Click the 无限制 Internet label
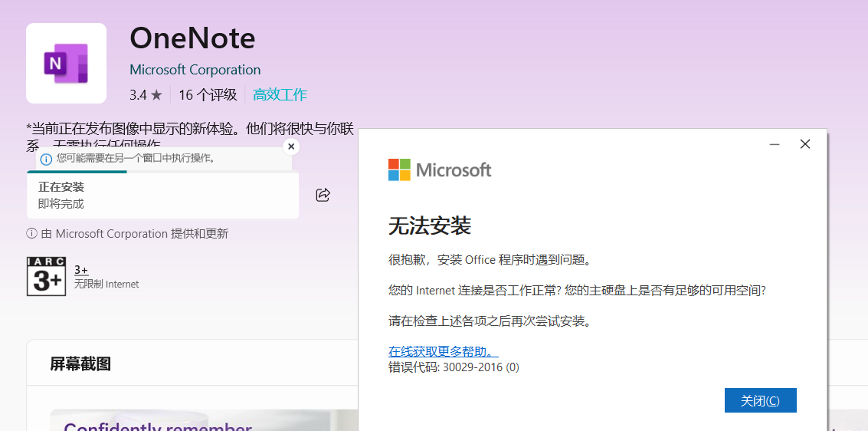Viewport: 868px width, 431px height. pyautogui.click(x=106, y=285)
